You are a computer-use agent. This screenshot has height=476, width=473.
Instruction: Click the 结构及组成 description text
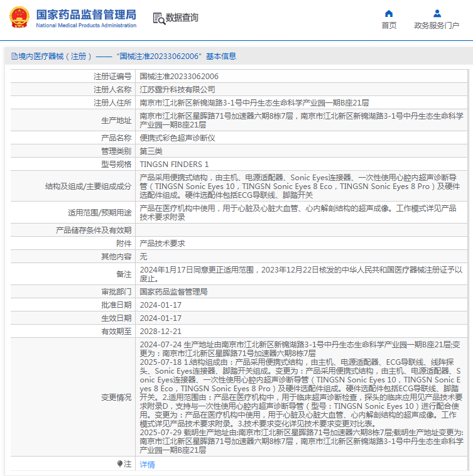click(x=300, y=187)
